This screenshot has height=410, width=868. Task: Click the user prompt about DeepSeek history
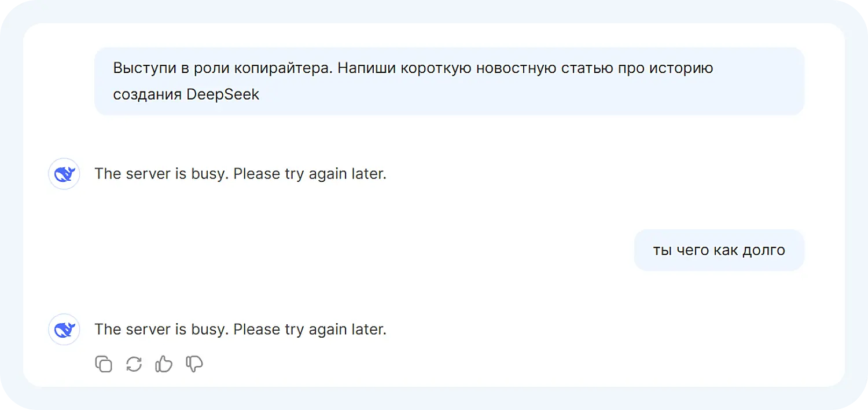click(449, 80)
